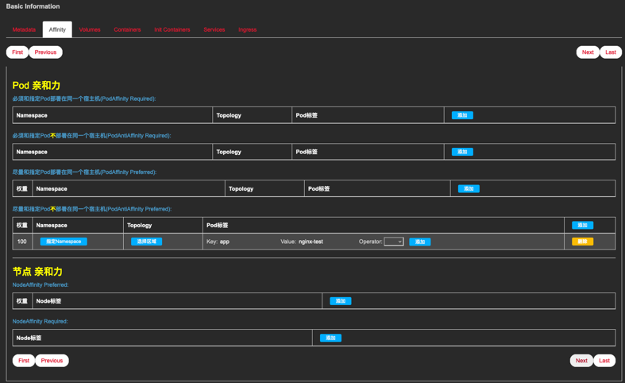
Task: Click Namespace header in PodAntiAffinity Required table
Action: (32, 152)
